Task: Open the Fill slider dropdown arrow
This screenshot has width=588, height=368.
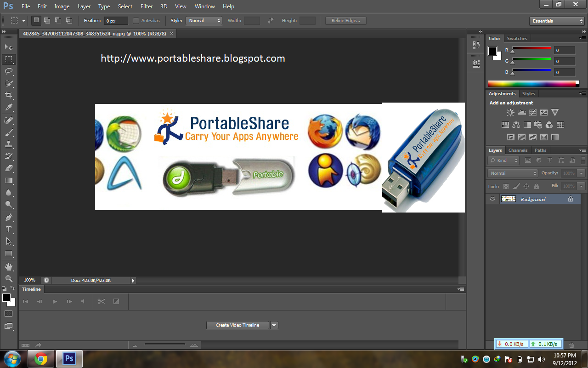Action: [582, 186]
